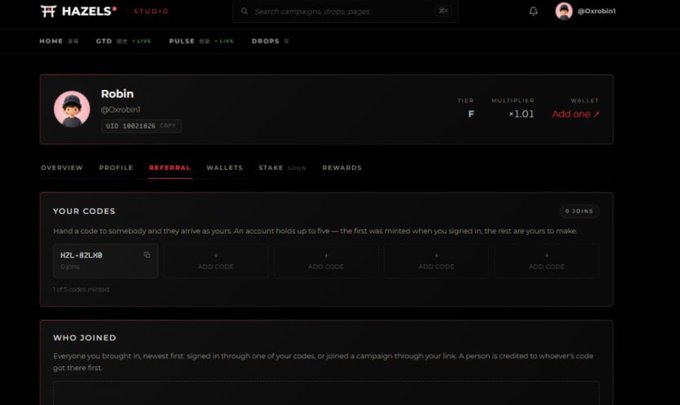The height and width of the screenshot is (405, 680).
Task: Click the third ADD CODE slot
Action: (x=436, y=261)
